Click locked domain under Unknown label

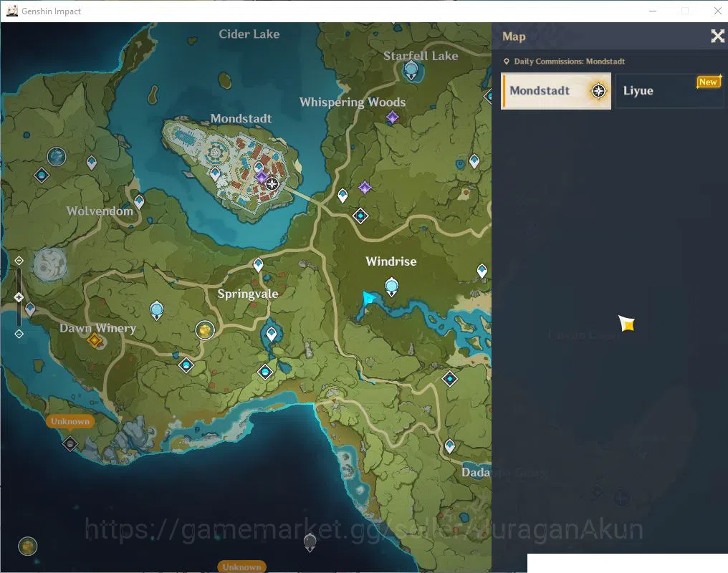tap(70, 444)
